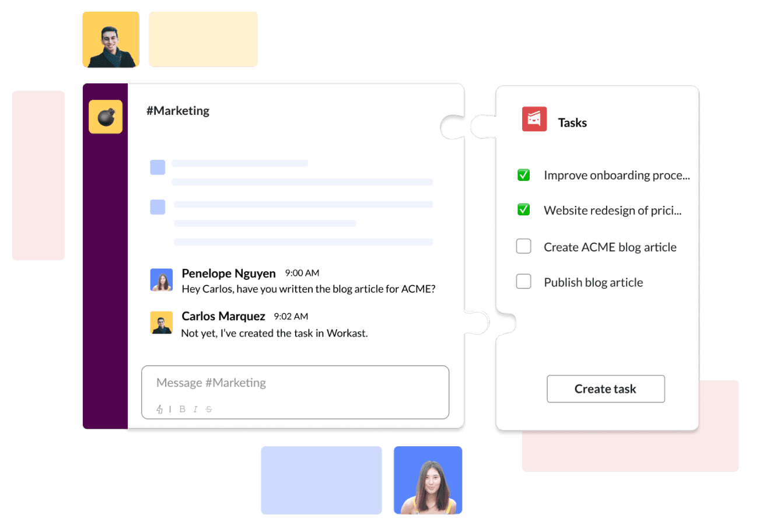Select the large woman photo on blue background

428,480
